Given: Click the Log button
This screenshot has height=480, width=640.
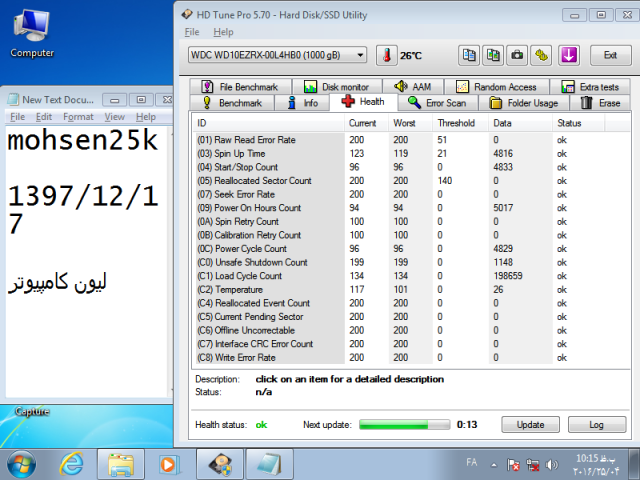Looking at the screenshot, I should (595, 424).
